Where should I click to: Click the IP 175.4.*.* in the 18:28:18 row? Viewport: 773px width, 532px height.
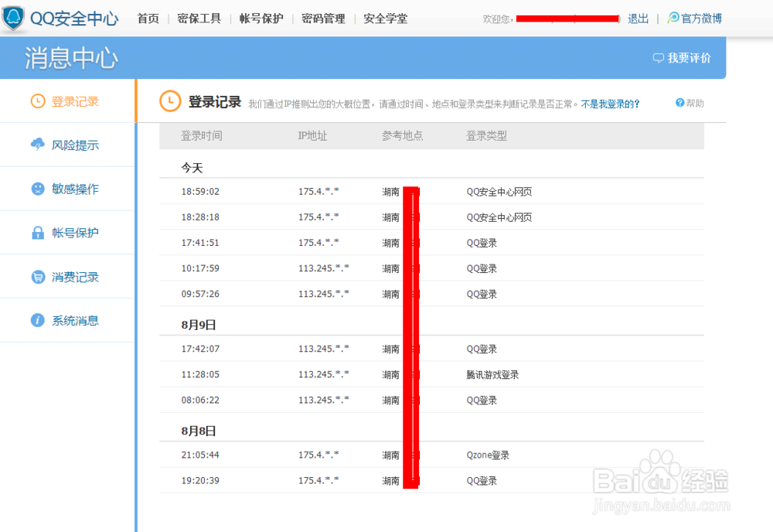coord(318,217)
